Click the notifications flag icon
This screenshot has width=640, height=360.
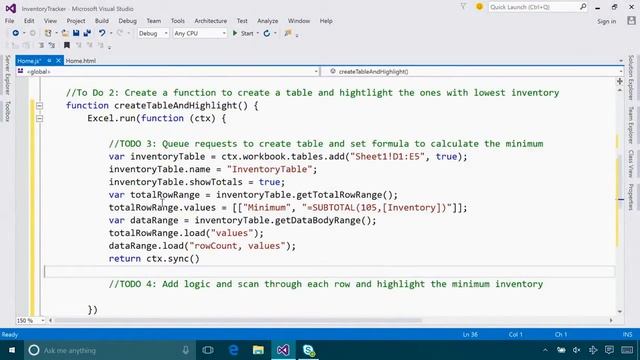coord(463,7)
